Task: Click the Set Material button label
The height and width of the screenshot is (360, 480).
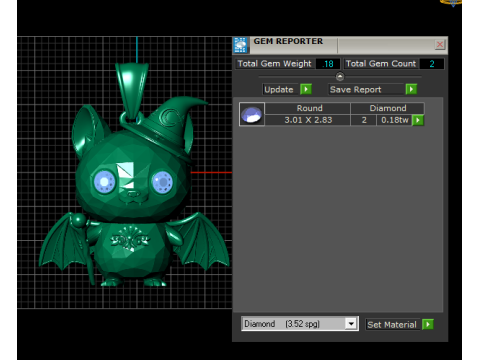Action: [x=392, y=324]
